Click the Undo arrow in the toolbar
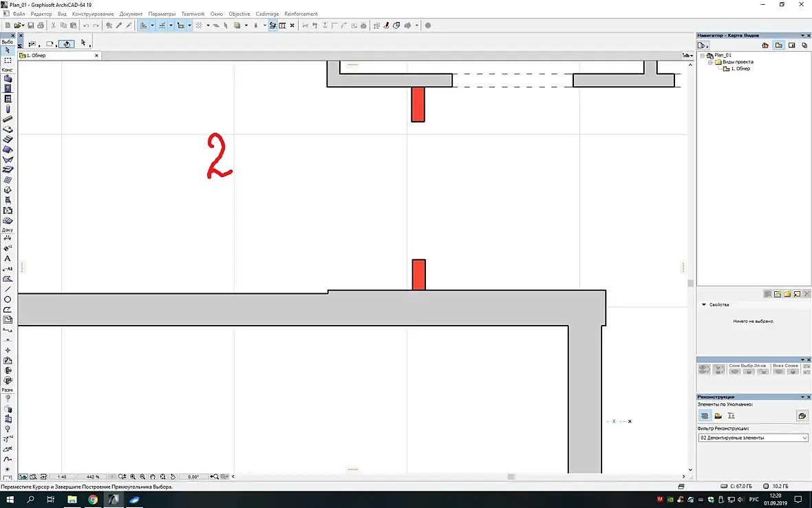 click(x=86, y=25)
